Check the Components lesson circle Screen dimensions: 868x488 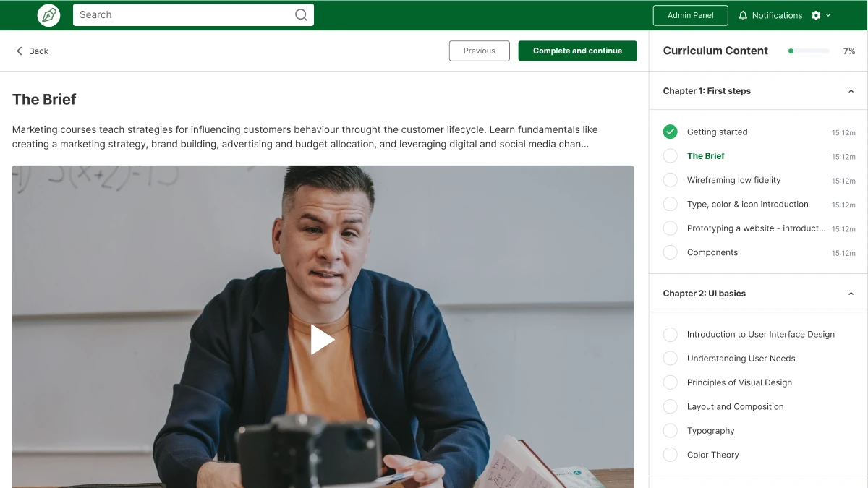point(671,252)
